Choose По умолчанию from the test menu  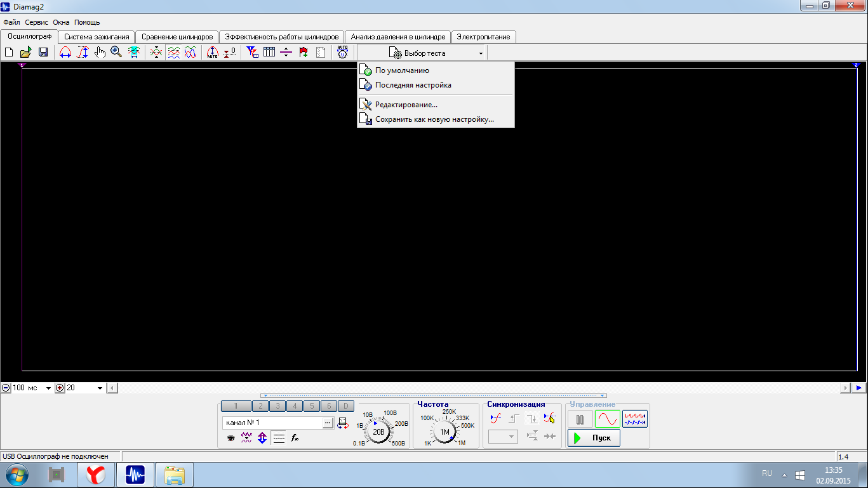coord(435,70)
